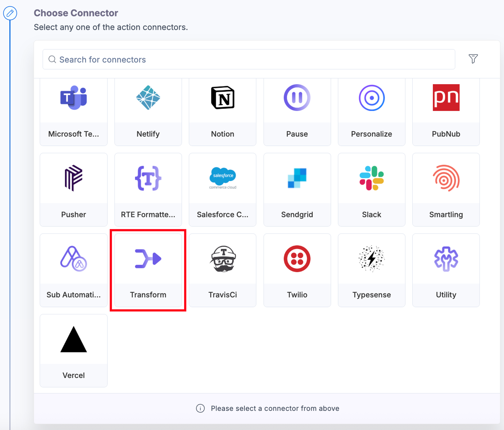The height and width of the screenshot is (430, 504).
Task: Select the PubNub connector
Action: (x=446, y=112)
